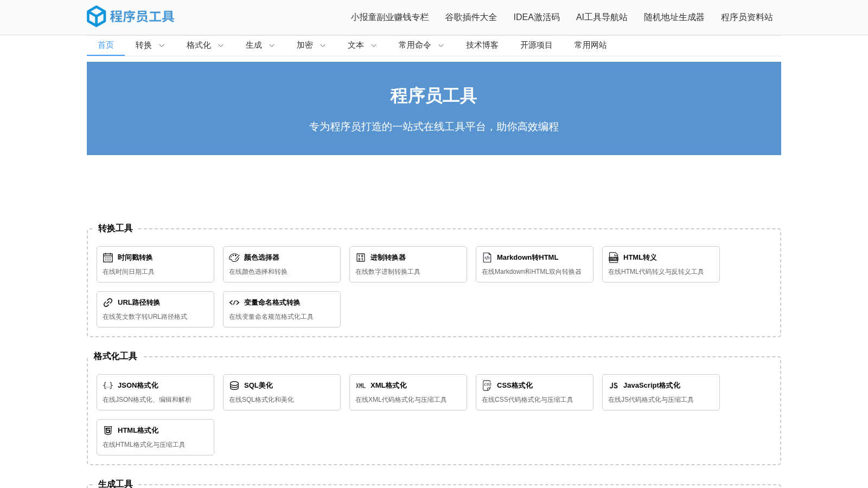The image size is (868, 488).
Task: Click description 在线颜色选择和转换
Action: pyautogui.click(x=258, y=272)
